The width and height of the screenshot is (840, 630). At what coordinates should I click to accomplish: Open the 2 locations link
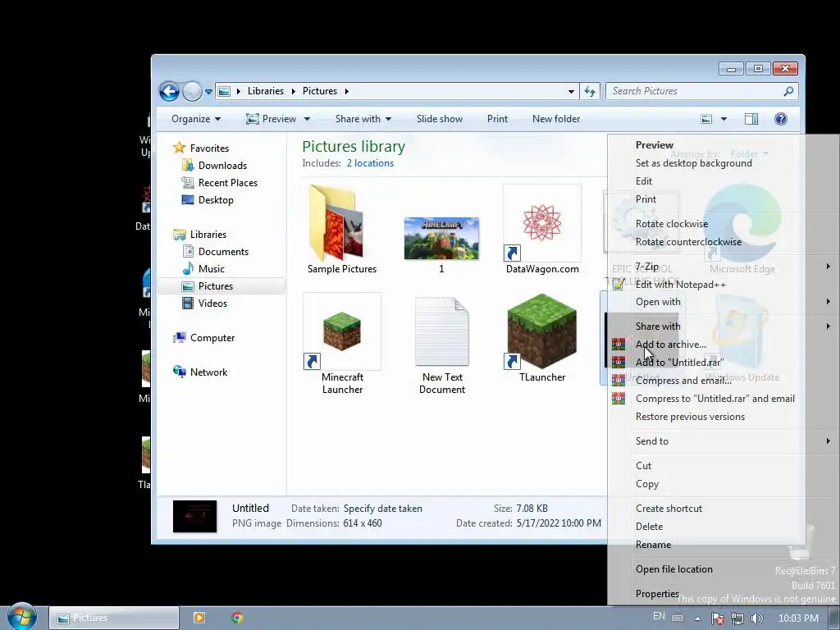click(370, 163)
